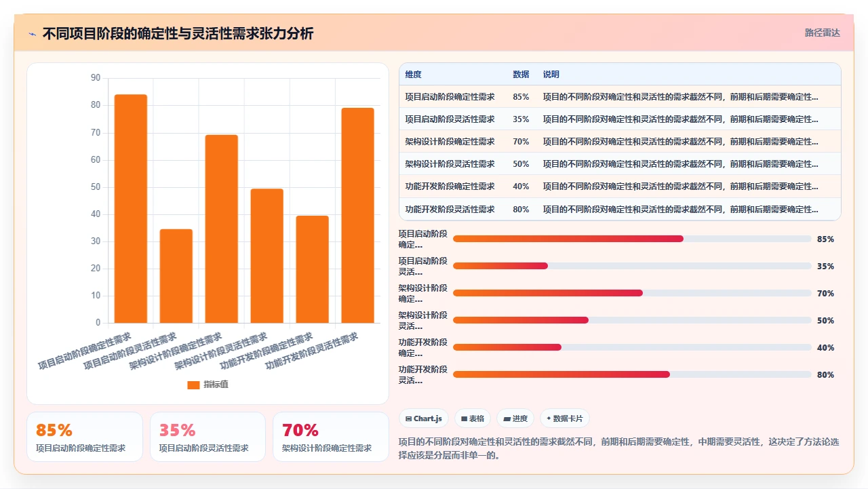The width and height of the screenshot is (868, 489).
Task: Select table row 功能开发阶段确定性需求
Action: pyautogui.click(x=620, y=187)
